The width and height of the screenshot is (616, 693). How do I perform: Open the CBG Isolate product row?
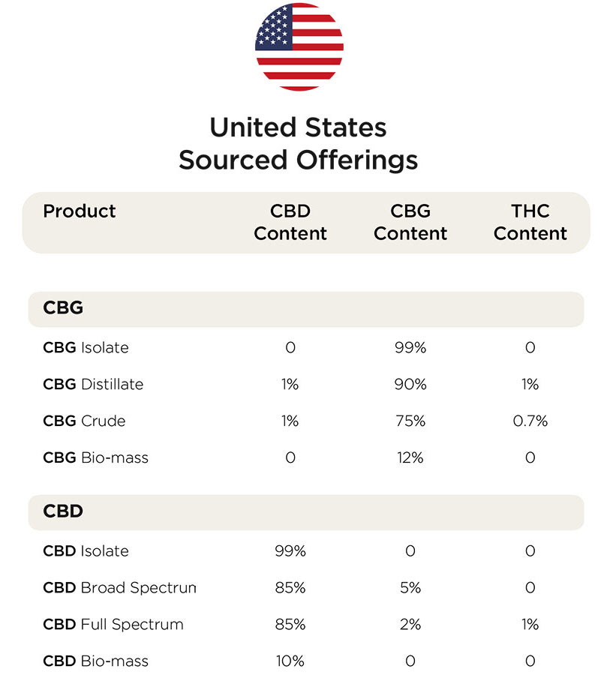pyautogui.click(x=306, y=348)
